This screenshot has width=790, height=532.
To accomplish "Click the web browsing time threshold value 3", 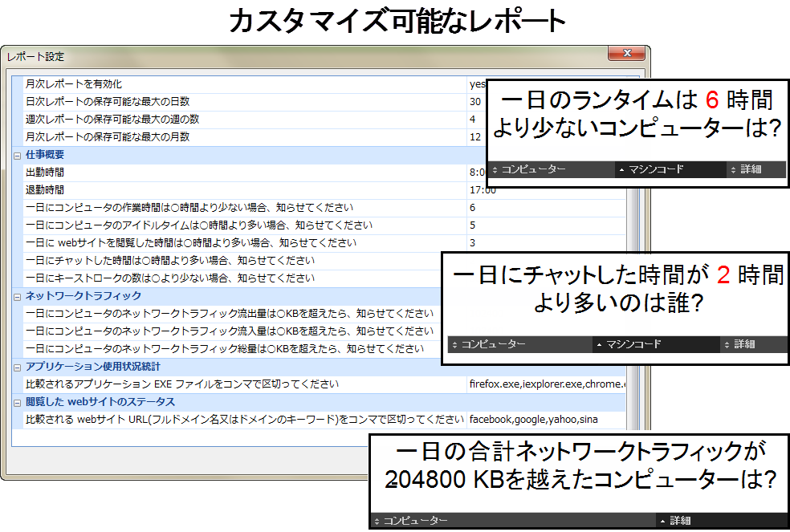I will pos(473,242).
